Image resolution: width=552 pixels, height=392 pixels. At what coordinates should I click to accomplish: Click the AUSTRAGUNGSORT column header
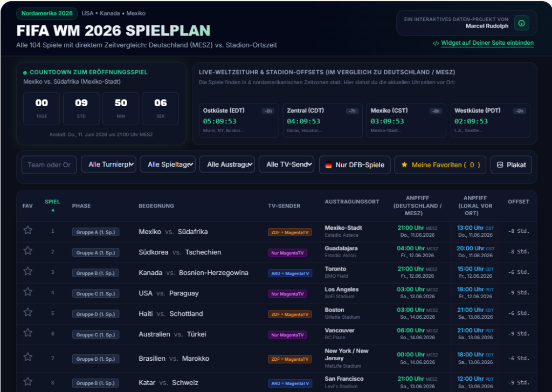click(x=351, y=202)
